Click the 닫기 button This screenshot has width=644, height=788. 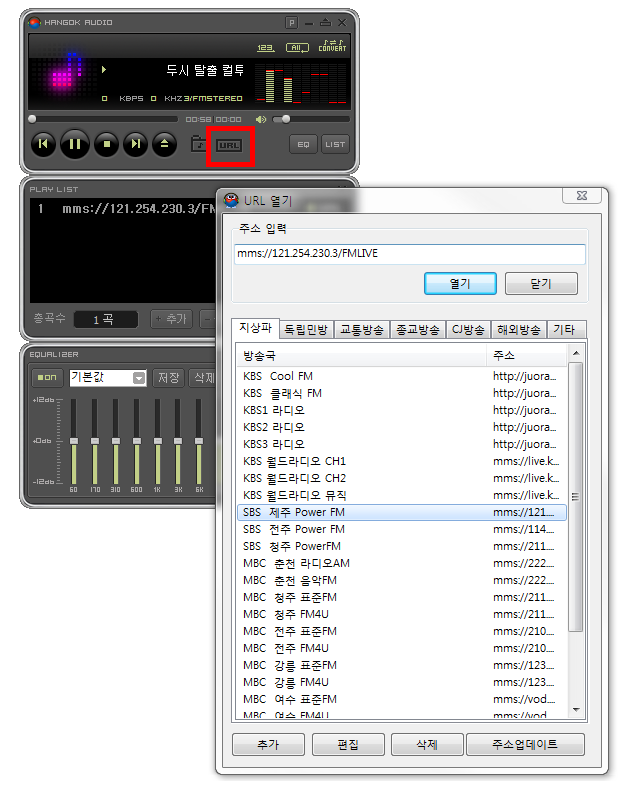[541, 284]
